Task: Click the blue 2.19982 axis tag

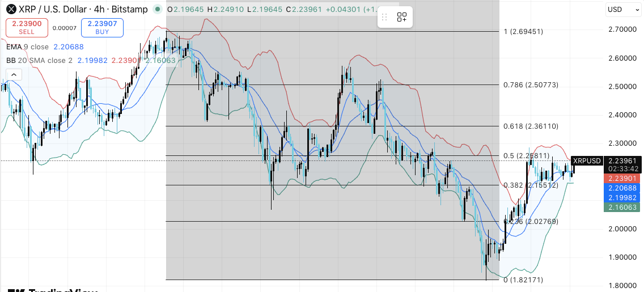Action: click(622, 197)
